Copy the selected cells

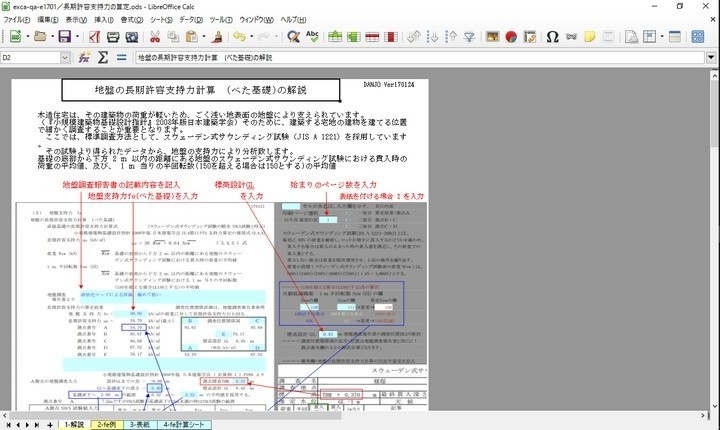tap(173, 36)
